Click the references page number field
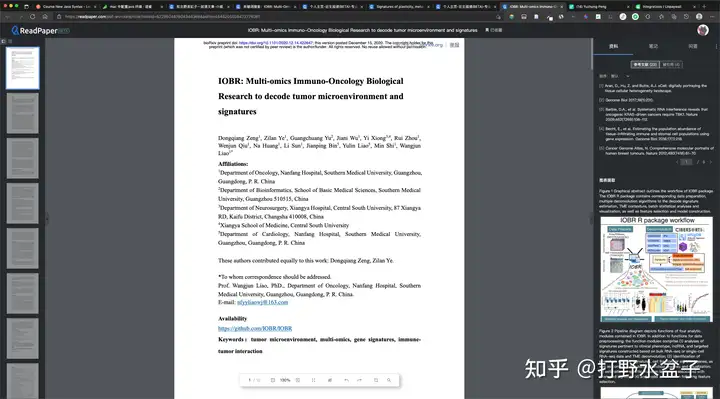 pos(686,162)
